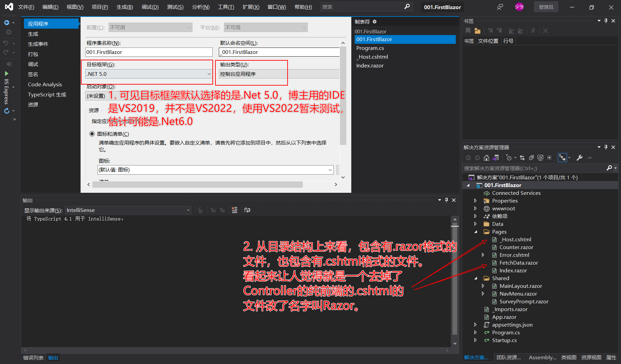Screen dimensions: 621x364
Task: Expand the wwwroot node
Action: 476,208
